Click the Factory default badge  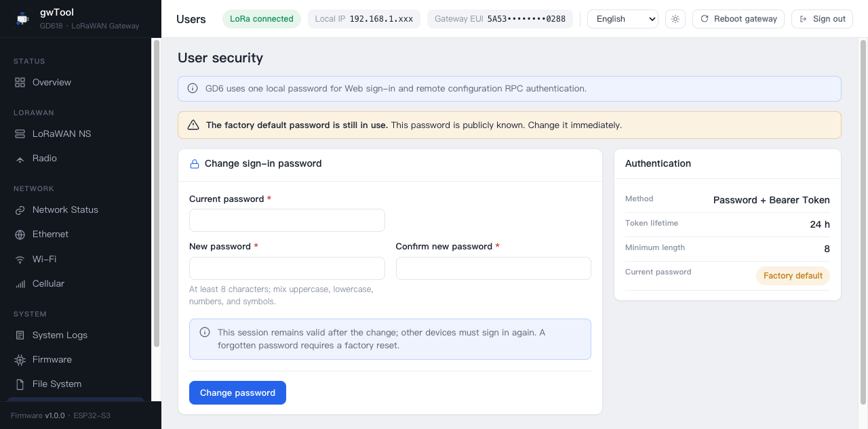click(793, 276)
